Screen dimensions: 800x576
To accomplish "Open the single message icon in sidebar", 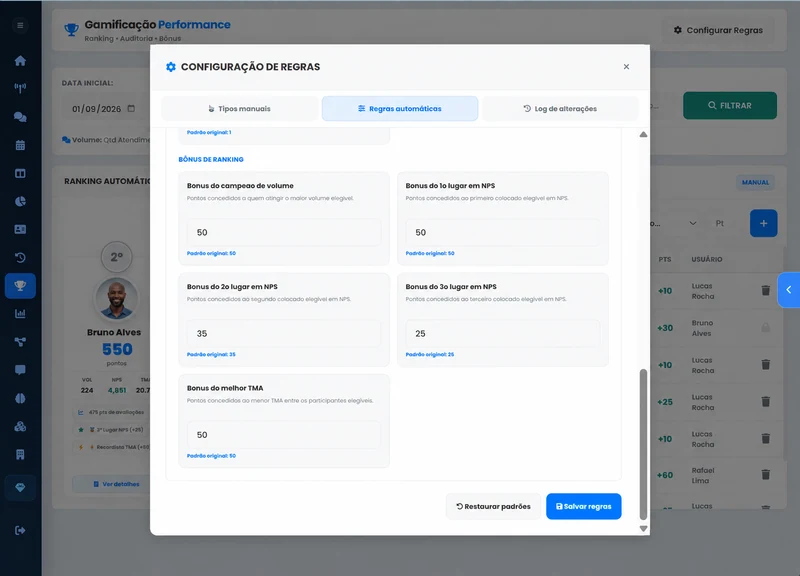I will (x=20, y=370).
